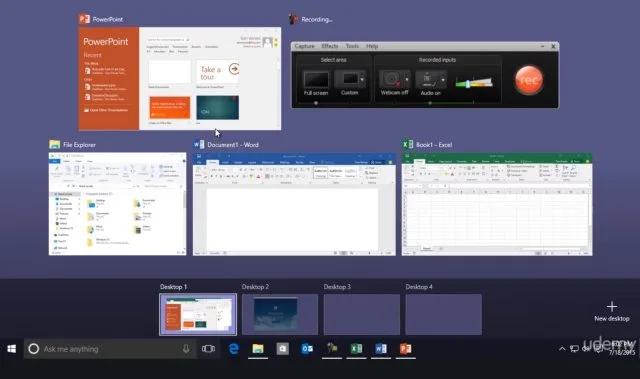
Task: Click the Cortana microphone icon
Action: (x=186, y=349)
